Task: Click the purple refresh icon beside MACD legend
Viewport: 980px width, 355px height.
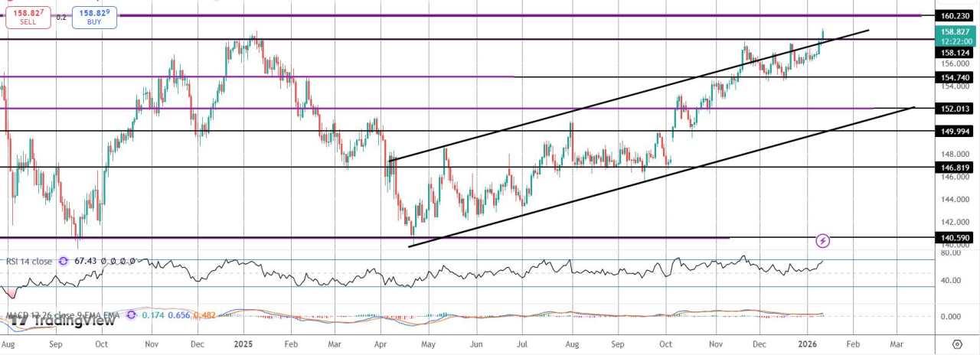Action: [131, 314]
